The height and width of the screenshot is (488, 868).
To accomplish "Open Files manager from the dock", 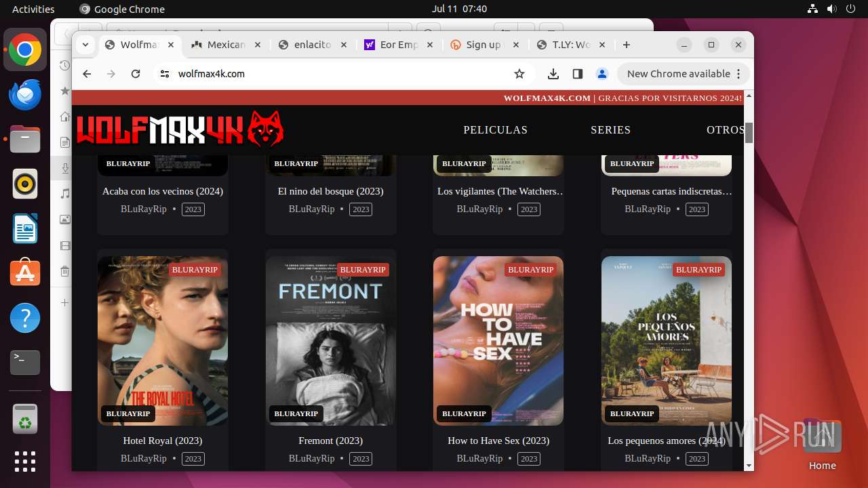I will pos(25,140).
